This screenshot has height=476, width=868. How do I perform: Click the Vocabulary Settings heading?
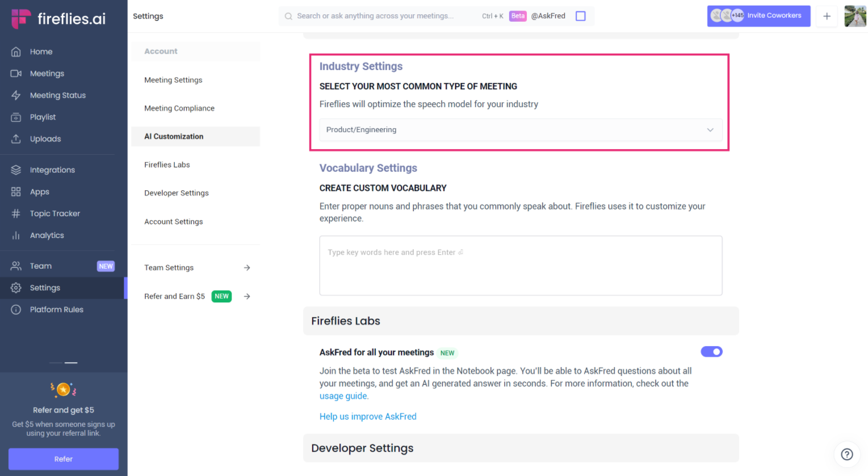369,168
